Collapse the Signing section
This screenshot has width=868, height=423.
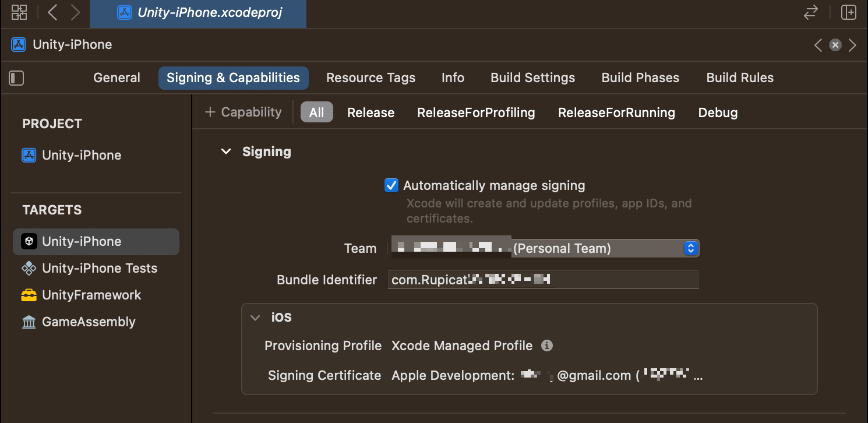226,152
